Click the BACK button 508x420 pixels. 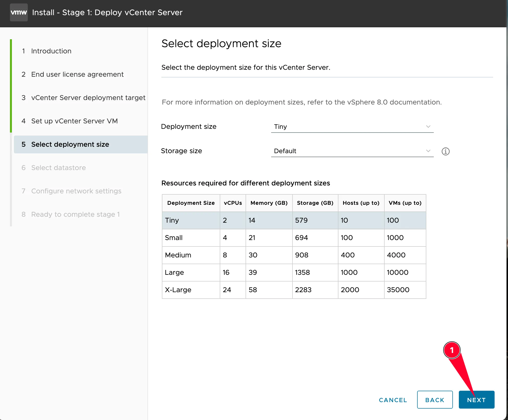click(x=435, y=400)
